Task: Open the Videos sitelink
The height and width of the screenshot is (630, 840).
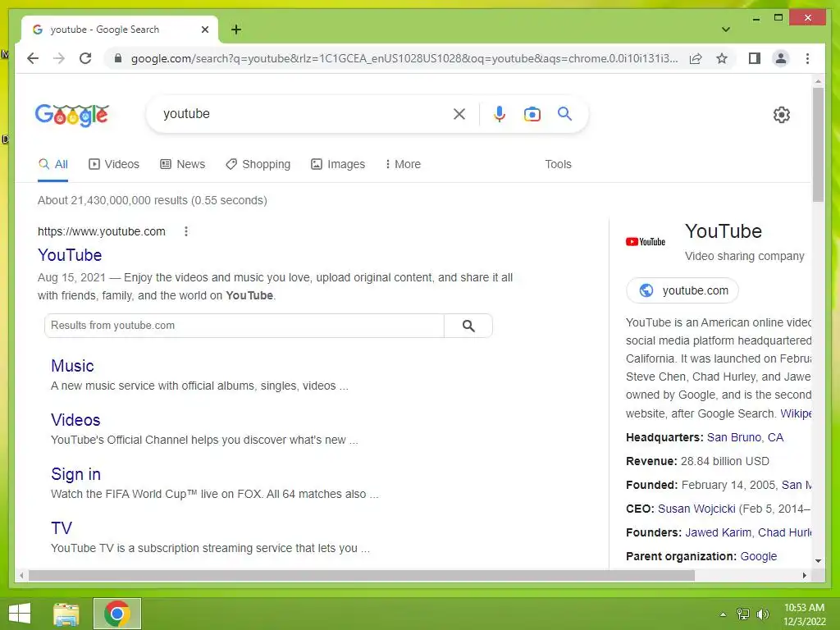Action: pyautogui.click(x=75, y=420)
